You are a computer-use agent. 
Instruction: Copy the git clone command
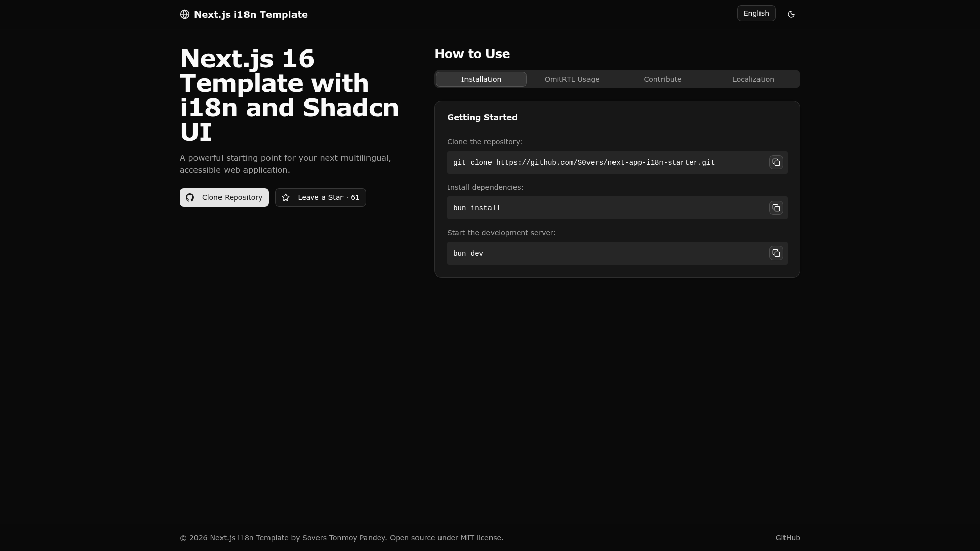click(776, 162)
